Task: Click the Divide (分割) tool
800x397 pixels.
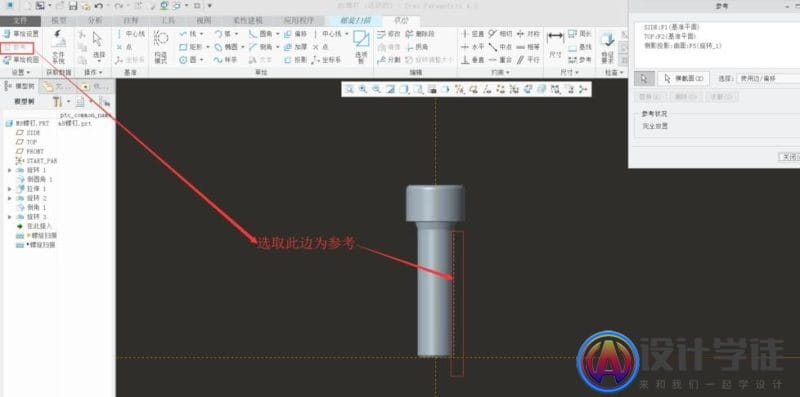Action: 389,60
